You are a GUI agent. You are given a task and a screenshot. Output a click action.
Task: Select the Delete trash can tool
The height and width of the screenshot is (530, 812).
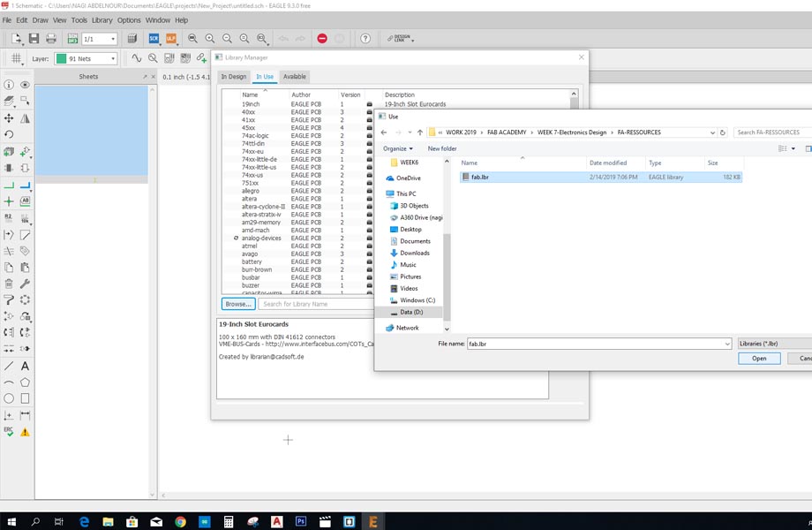coord(9,284)
